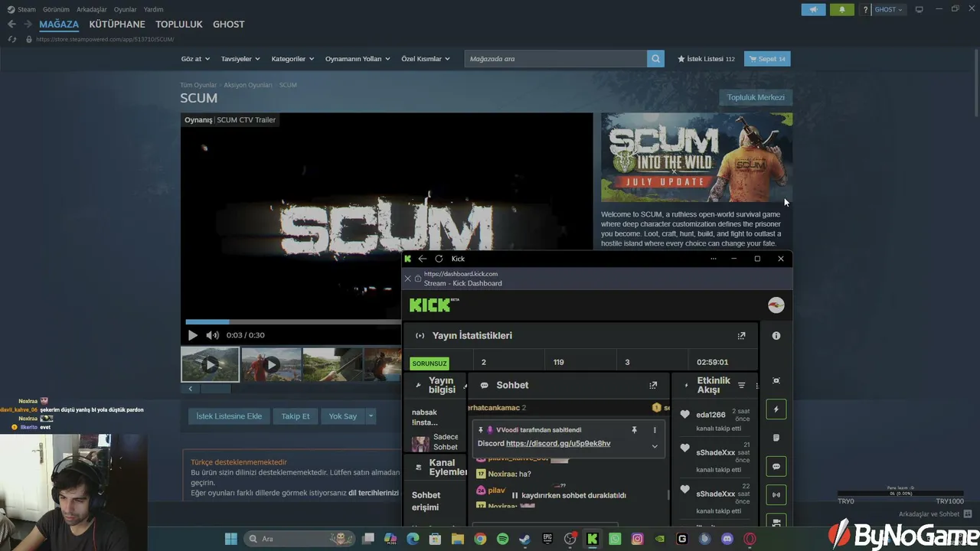Open the GHOST account dropdown
This screenshot has width=980, height=551.
[x=888, y=9]
